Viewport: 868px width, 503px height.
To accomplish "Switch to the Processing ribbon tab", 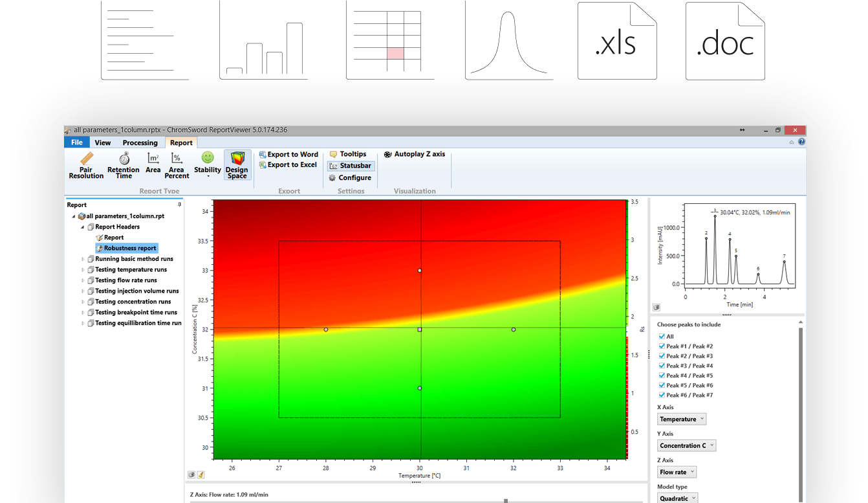I will point(140,142).
